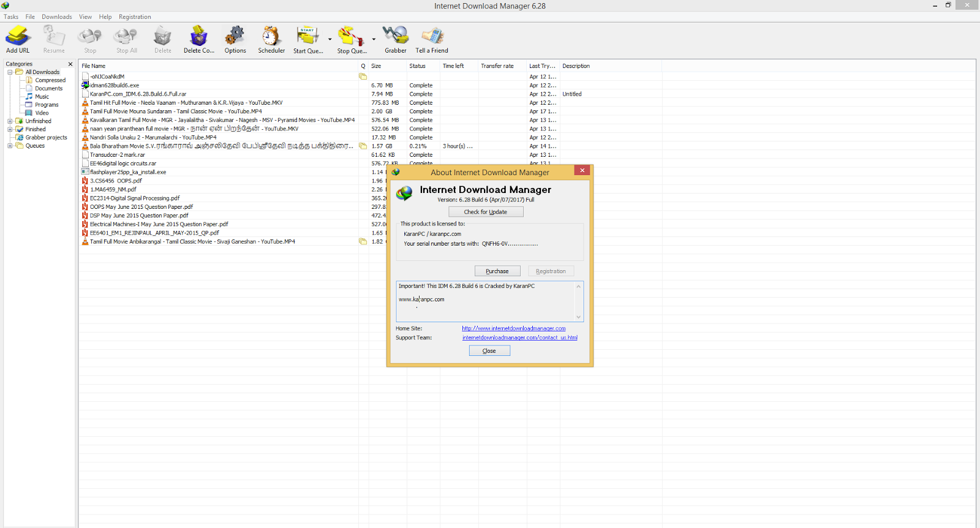Close the Categories panel
This screenshot has width=980, height=528.
pos(70,64)
